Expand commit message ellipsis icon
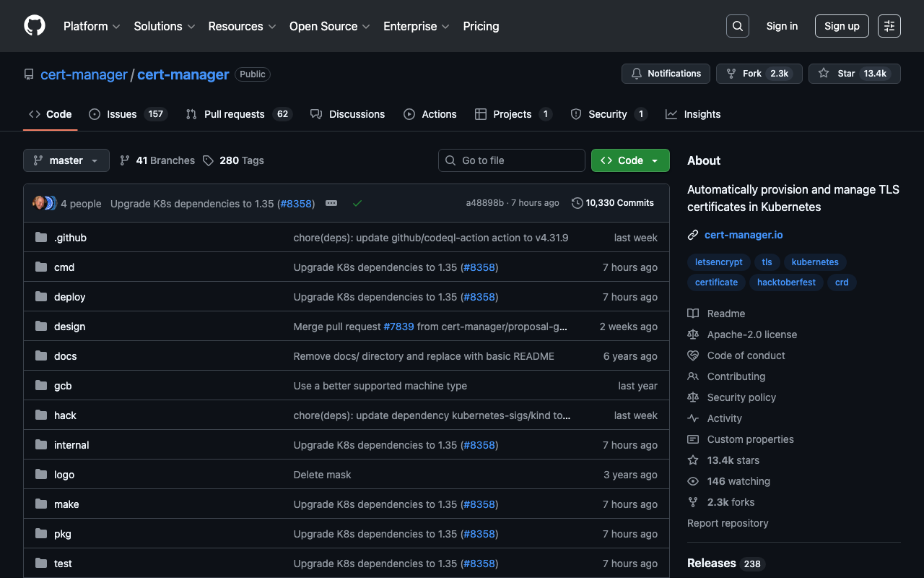The image size is (924, 578). 331,204
